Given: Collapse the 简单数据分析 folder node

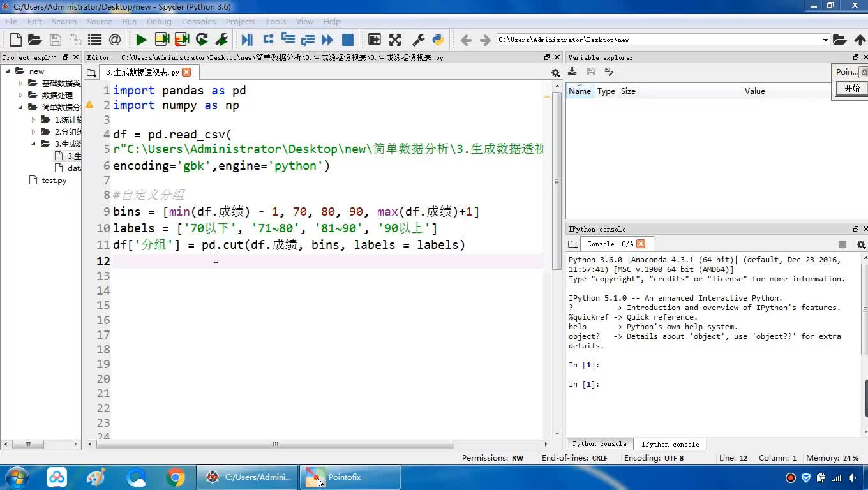Looking at the screenshot, I should [x=21, y=107].
